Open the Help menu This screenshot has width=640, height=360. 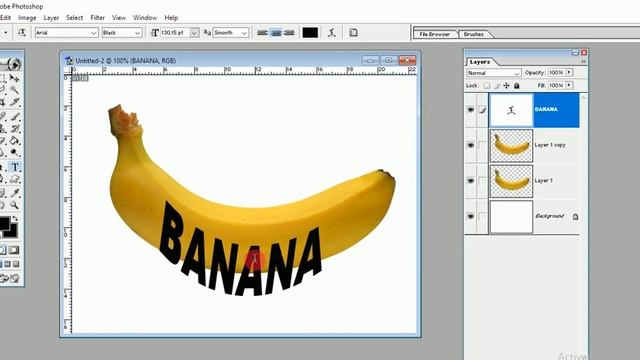(171, 18)
